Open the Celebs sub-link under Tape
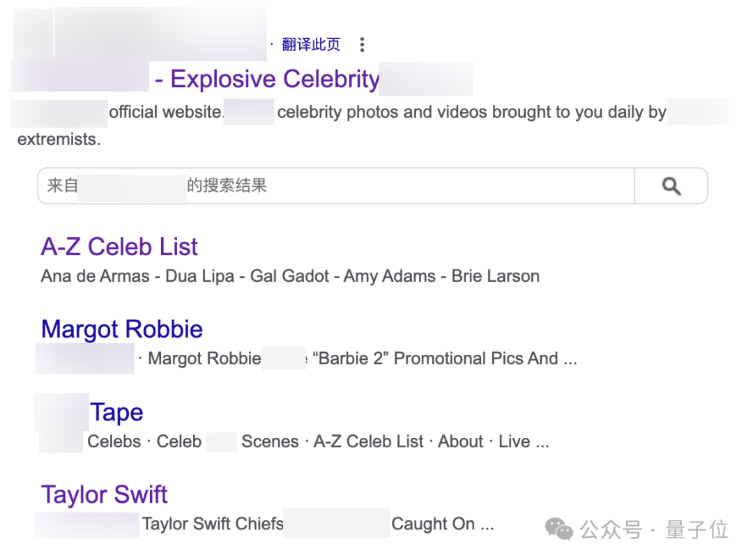 click(x=114, y=441)
